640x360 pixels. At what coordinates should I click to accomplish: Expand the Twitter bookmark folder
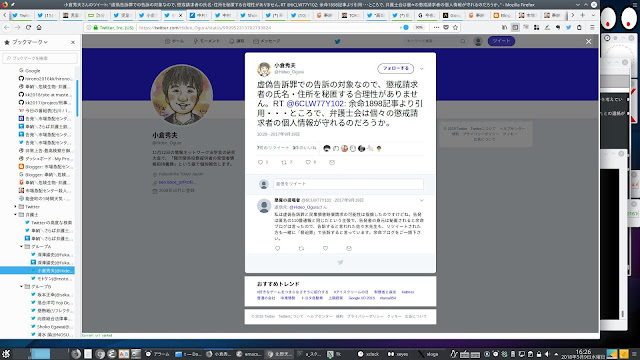click(x=16, y=207)
